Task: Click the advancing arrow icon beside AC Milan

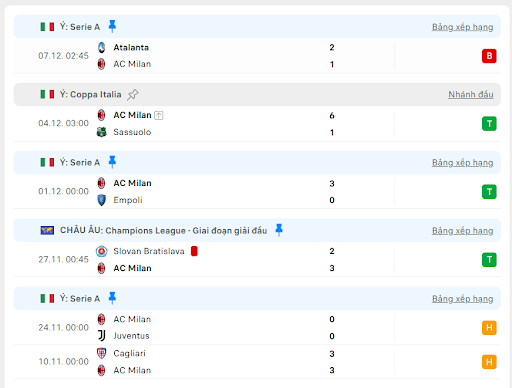Action: point(159,115)
